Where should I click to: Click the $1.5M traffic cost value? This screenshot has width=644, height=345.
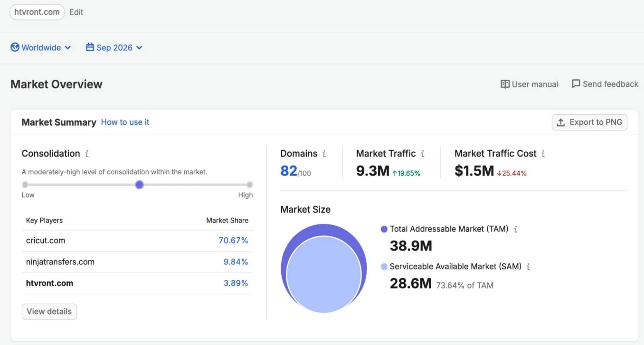474,171
